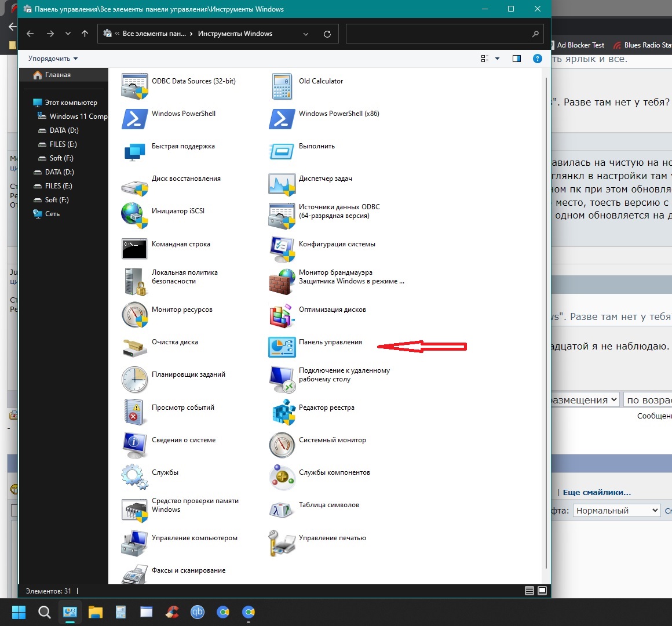This screenshot has width=672, height=626.
Task: Open the Управление компьютером icon
Action: click(134, 543)
